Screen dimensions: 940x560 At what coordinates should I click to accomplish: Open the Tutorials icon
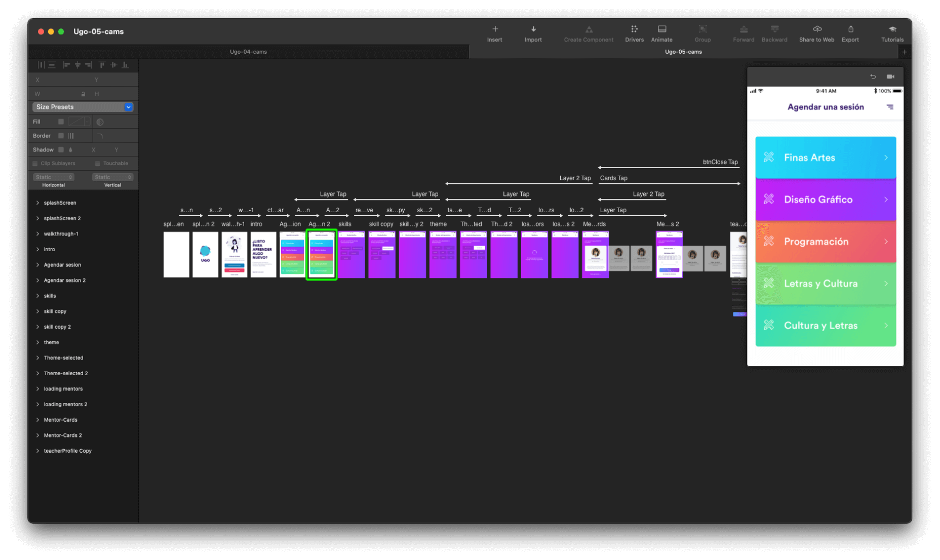[x=892, y=29]
